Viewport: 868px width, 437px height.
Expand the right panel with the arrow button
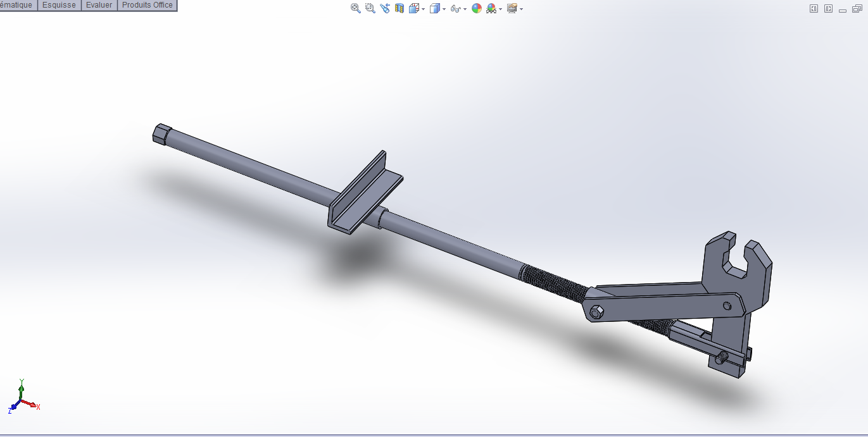(x=828, y=8)
